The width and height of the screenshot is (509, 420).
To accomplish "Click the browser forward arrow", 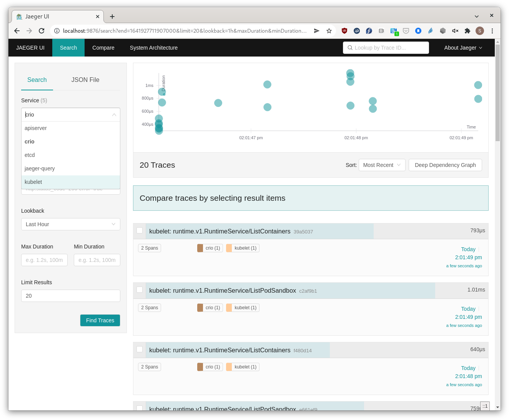I will pyautogui.click(x=29, y=31).
